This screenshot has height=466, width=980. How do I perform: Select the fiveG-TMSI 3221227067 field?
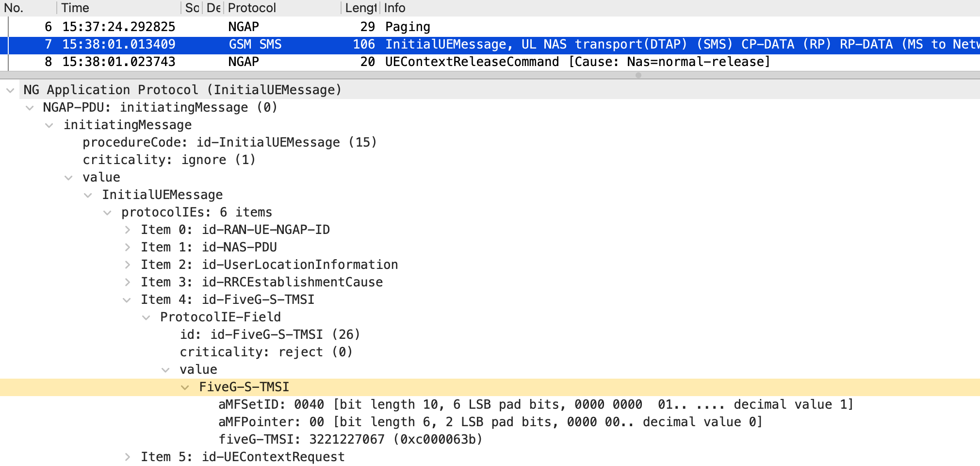pyautogui.click(x=350, y=439)
